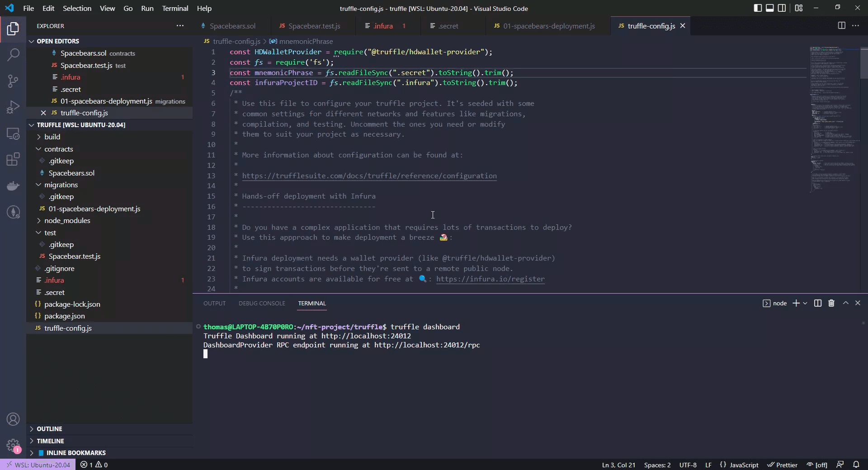Open package.json in file tree
Viewport: 868px width, 470px height.
tap(109, 316)
